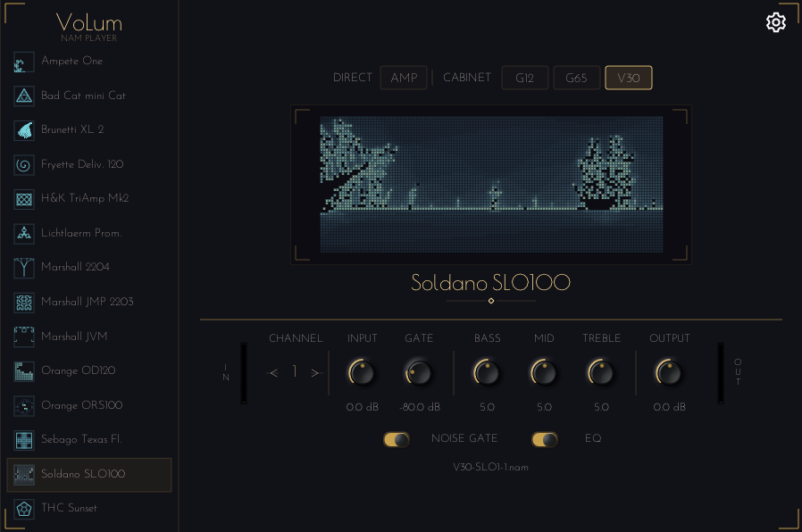This screenshot has height=532, width=802.
Task: Click the Soldano SLO100 list icon
Action: tap(23, 474)
